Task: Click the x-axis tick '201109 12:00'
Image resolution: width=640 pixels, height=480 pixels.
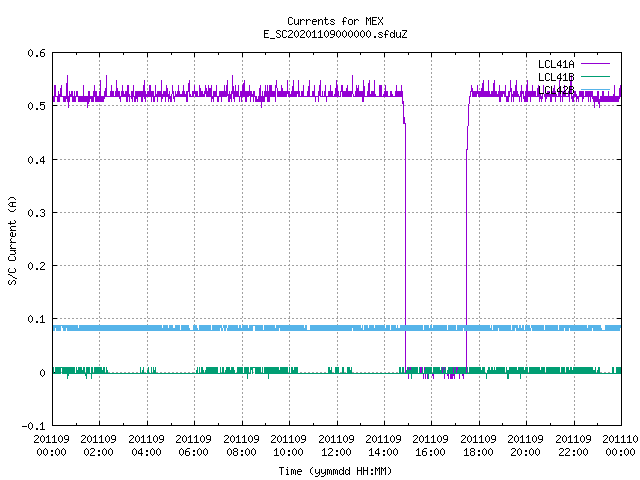Action: (x=336, y=446)
